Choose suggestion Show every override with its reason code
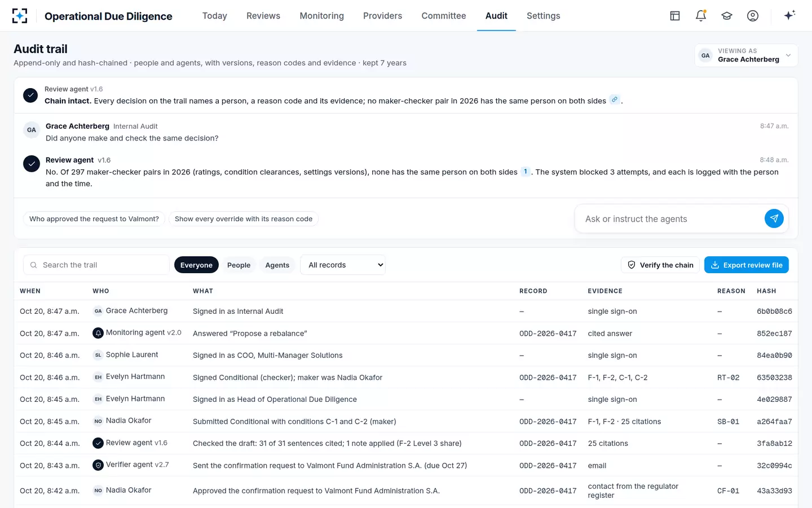 click(x=244, y=218)
